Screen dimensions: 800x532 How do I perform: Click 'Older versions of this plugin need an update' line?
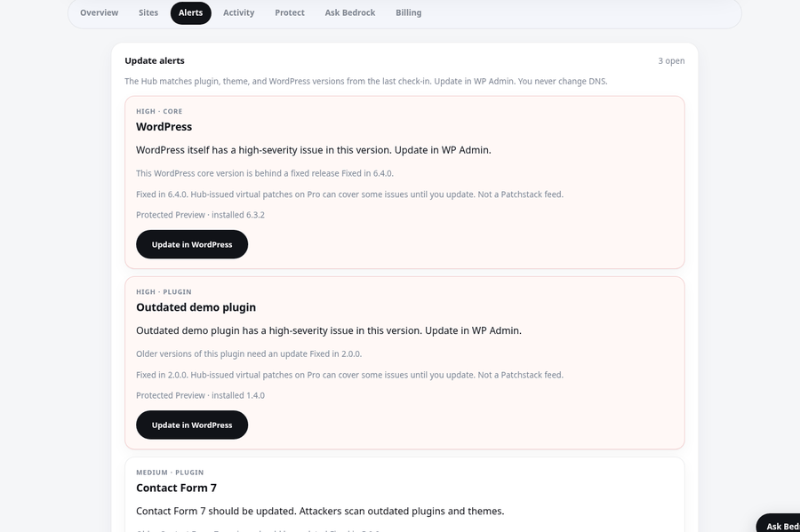tap(249, 353)
